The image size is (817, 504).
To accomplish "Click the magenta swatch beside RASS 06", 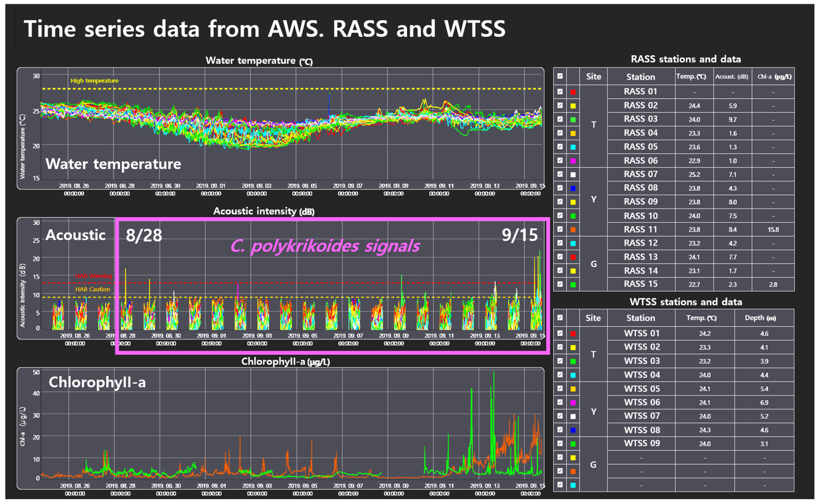I will 573,161.
